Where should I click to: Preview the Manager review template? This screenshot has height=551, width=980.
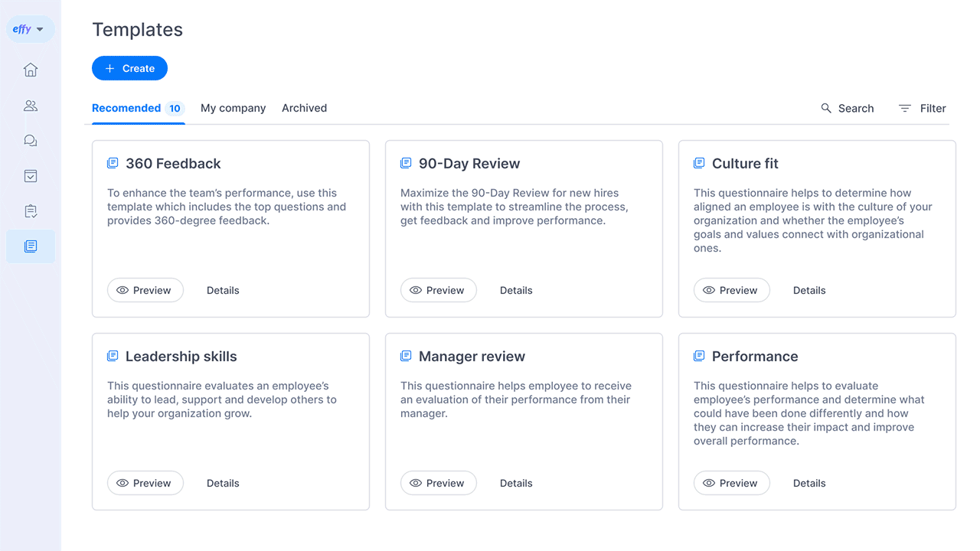(x=438, y=483)
